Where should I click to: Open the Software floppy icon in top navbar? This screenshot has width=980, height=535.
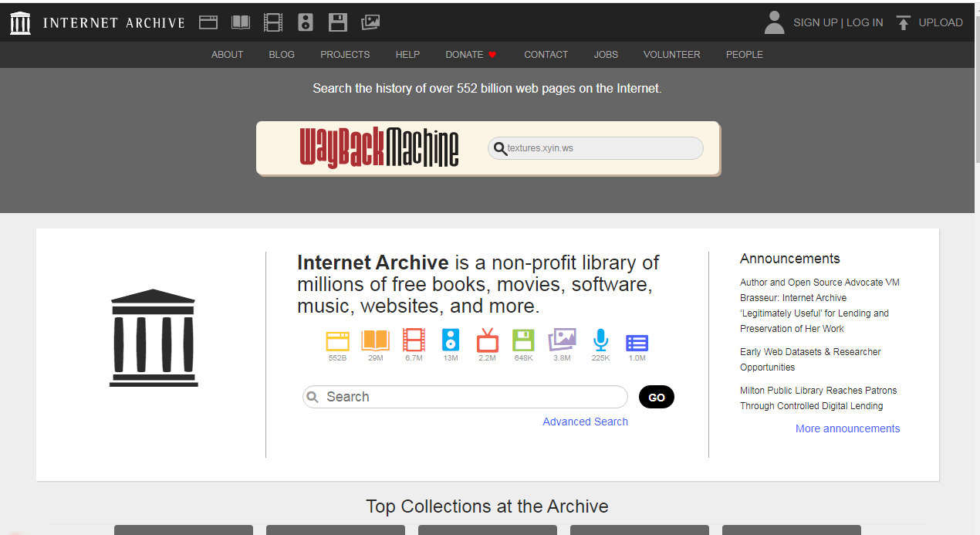(338, 22)
